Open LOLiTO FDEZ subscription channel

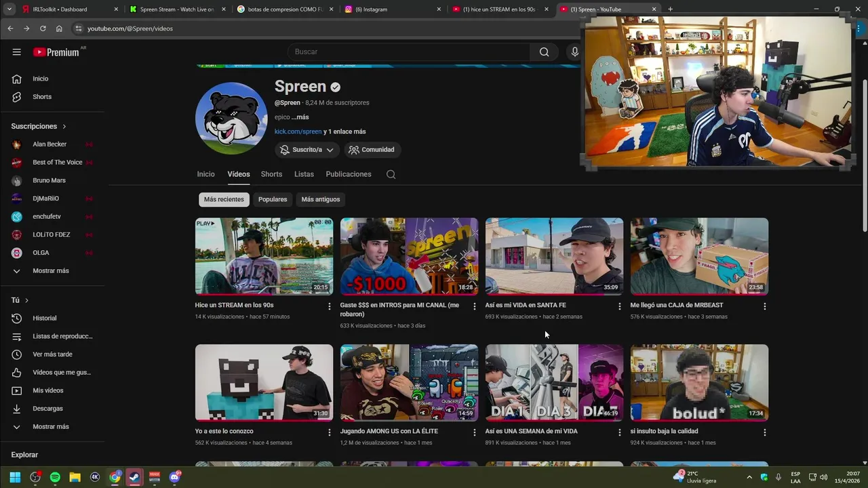pos(52,235)
